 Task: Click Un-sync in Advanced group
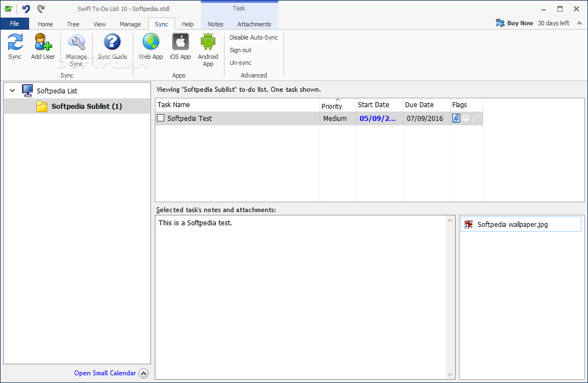[240, 63]
